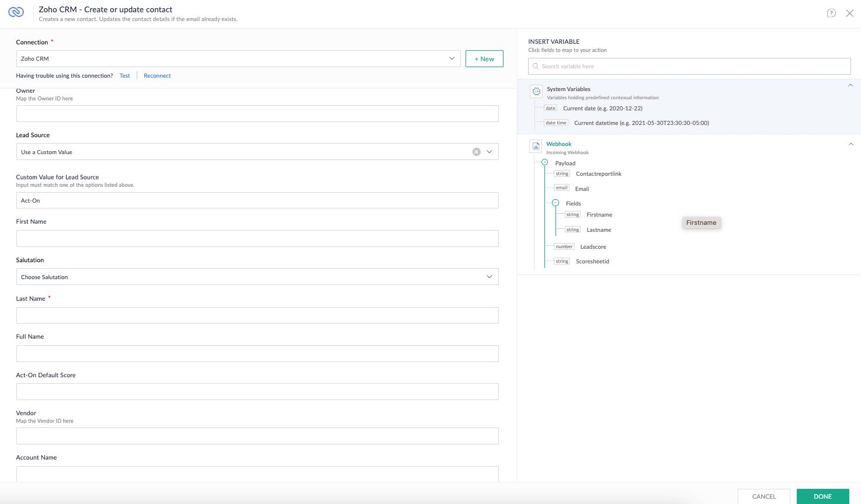Click the Reconnect link
861x504 pixels.
point(157,76)
